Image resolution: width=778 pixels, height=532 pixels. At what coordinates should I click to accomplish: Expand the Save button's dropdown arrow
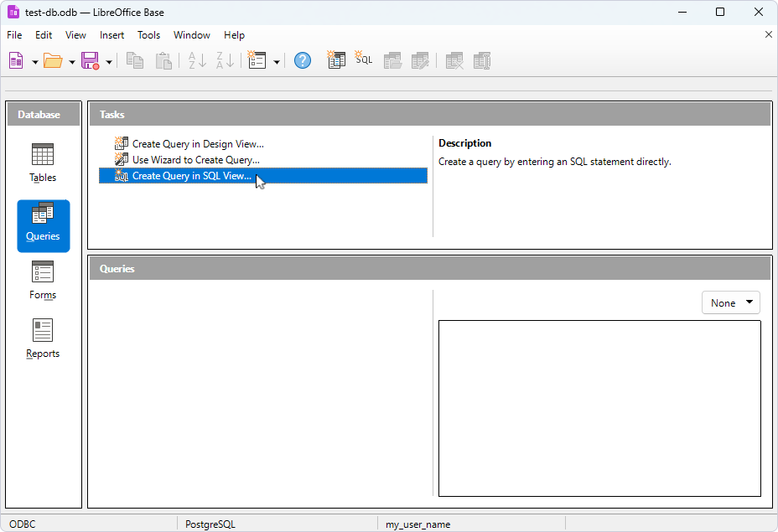(x=107, y=59)
